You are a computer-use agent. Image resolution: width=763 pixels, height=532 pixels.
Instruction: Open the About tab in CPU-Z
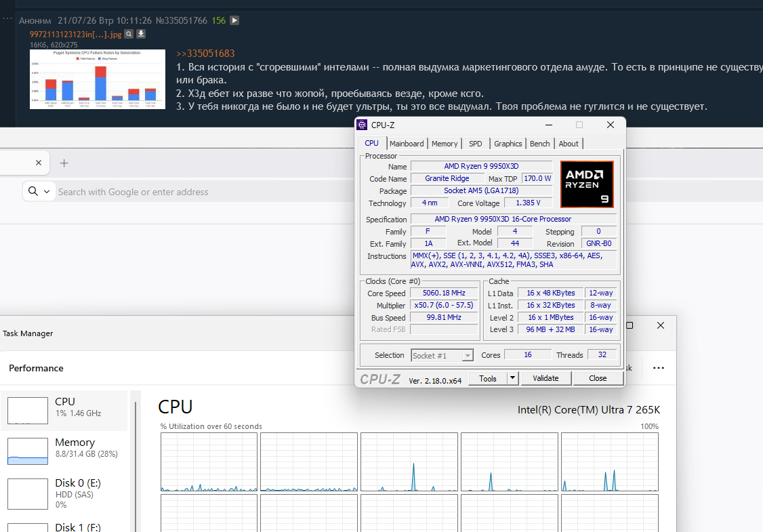pos(569,144)
